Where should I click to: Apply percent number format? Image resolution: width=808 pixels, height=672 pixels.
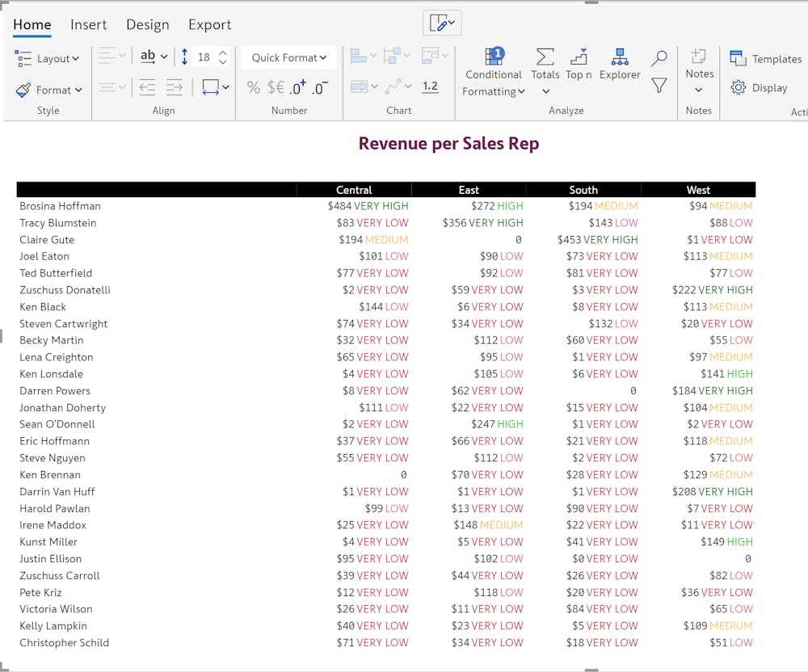click(253, 87)
